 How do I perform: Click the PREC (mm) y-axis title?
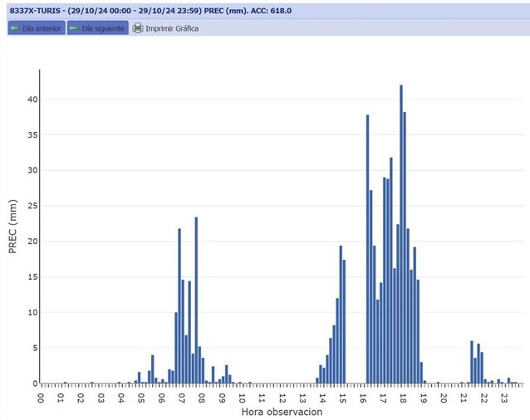click(14, 227)
